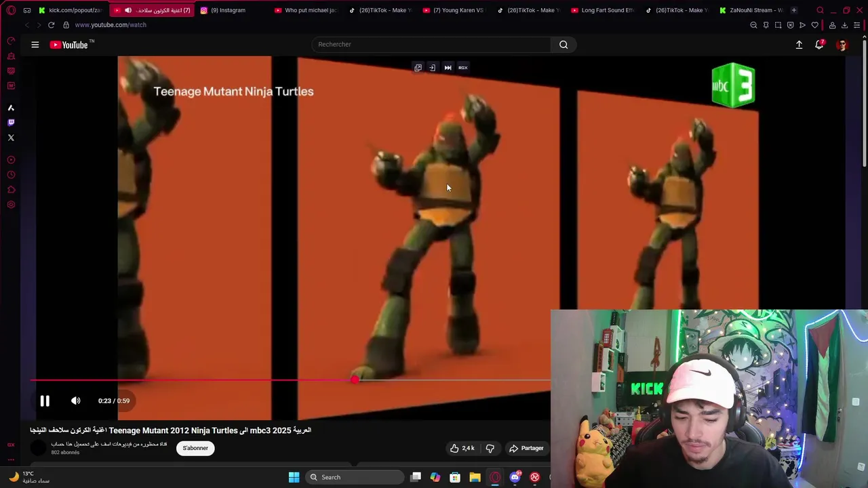Click the pinboard pin toolbar icon
This screenshot has width=868, height=488.
tap(766, 25)
